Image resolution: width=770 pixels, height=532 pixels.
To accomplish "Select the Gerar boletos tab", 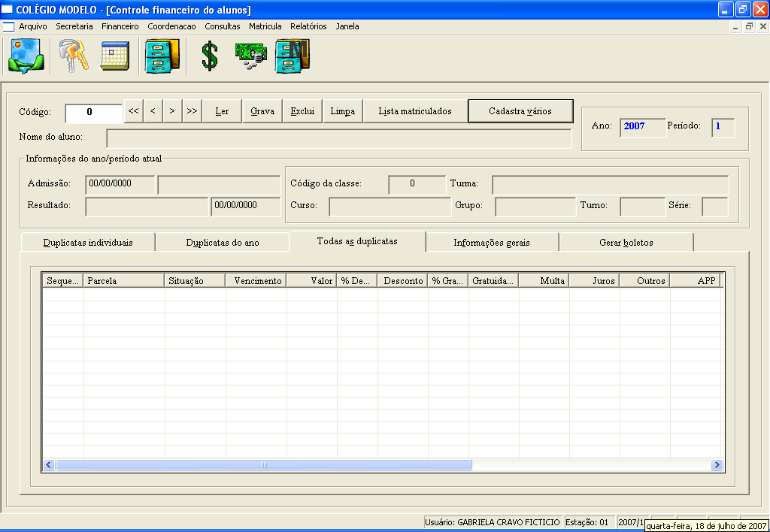I will tap(626, 243).
